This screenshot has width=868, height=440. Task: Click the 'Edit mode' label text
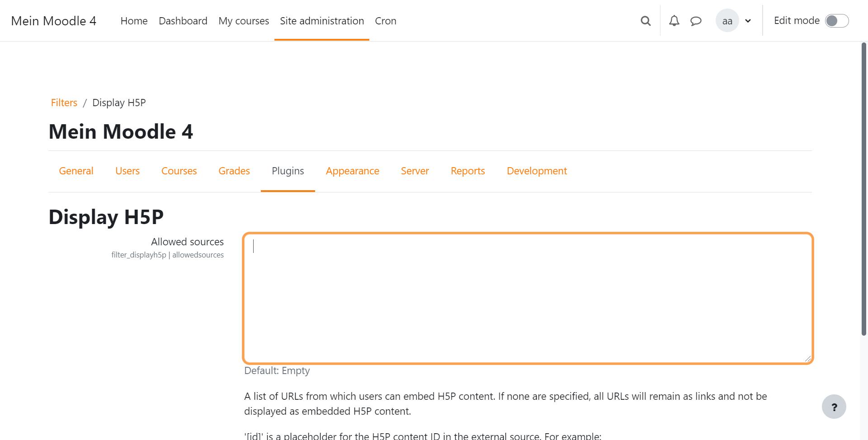797,21
